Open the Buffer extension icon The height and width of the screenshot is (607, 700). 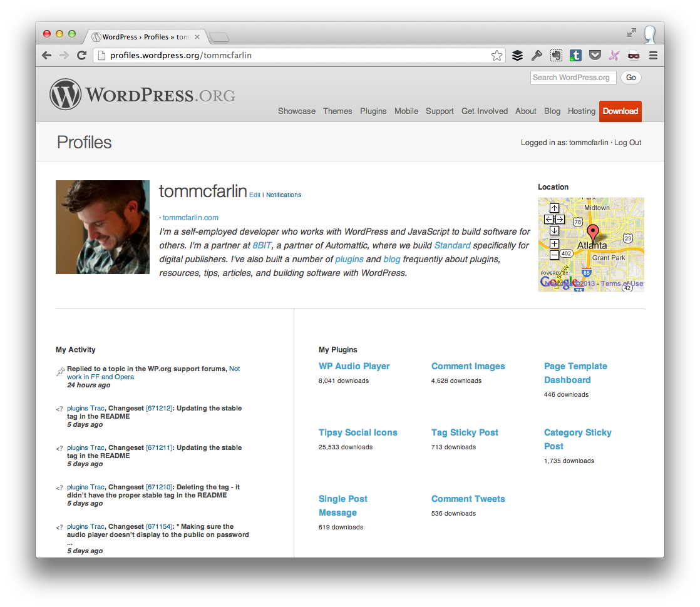518,55
